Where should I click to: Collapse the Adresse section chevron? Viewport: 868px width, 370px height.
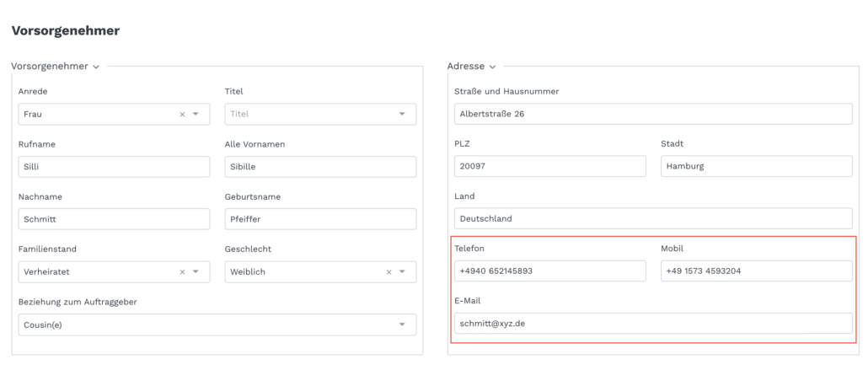click(x=492, y=67)
